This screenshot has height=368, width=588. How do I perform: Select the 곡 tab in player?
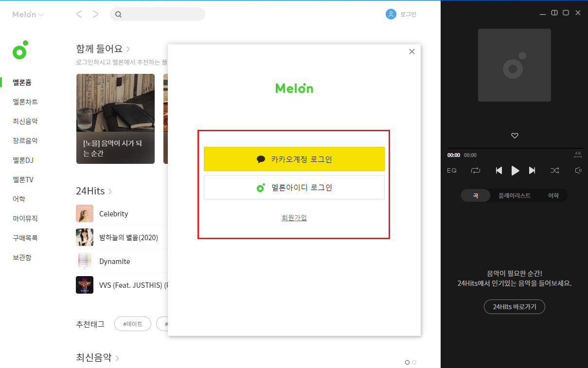(476, 195)
